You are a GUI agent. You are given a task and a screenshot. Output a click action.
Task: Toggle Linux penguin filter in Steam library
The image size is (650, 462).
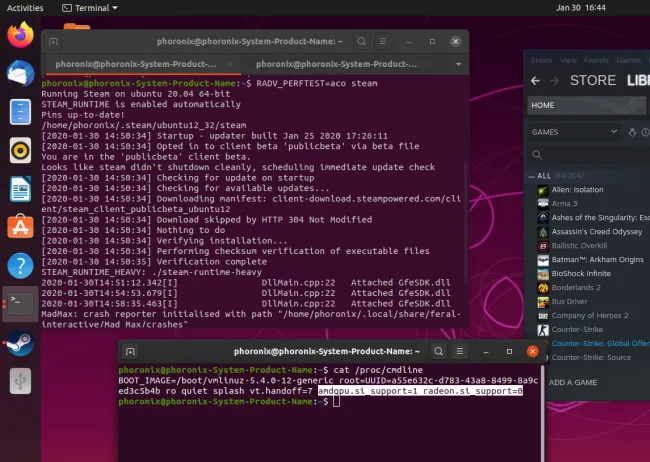632,132
